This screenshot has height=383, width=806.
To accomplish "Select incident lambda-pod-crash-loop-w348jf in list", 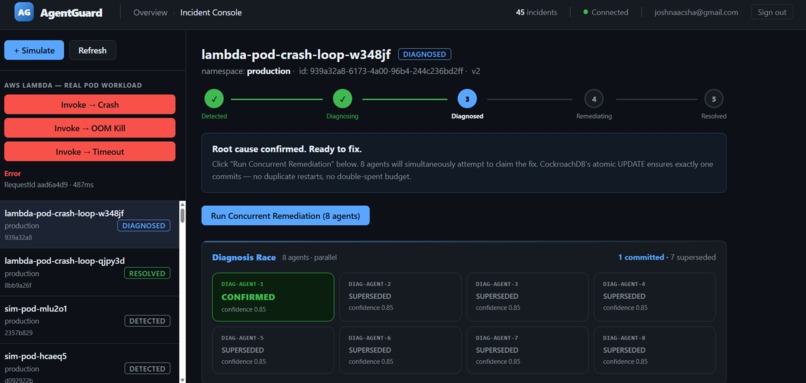I will coord(89,225).
